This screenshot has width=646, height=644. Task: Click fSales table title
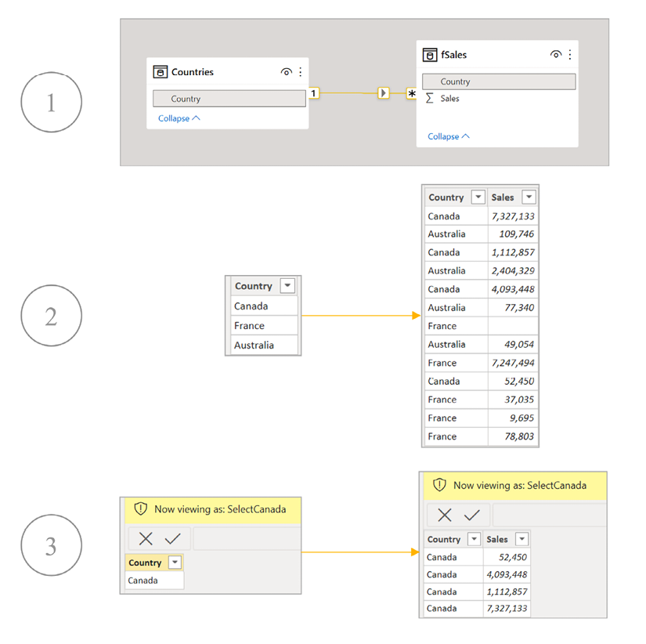(x=453, y=54)
